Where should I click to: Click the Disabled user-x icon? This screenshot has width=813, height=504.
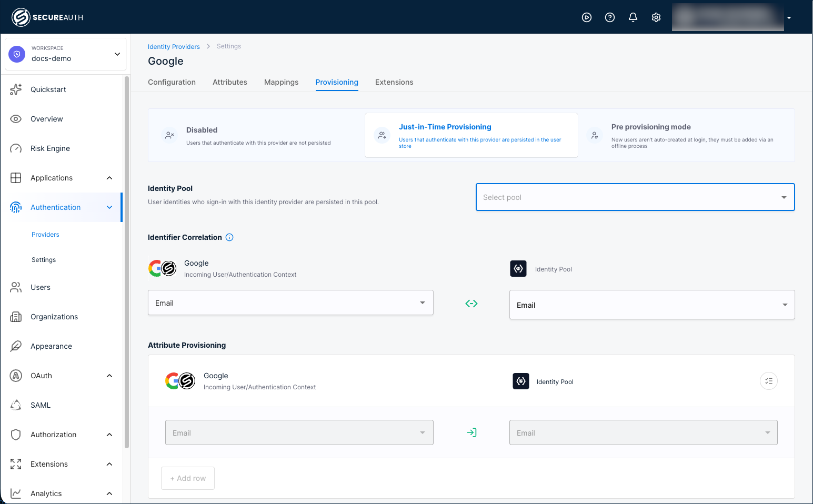tap(169, 135)
